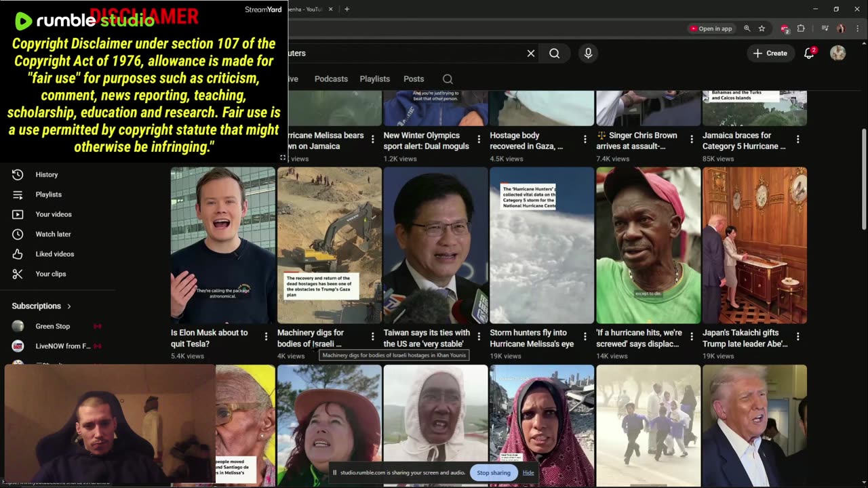Open options menu for Japan's Takaichi video
868x488 pixels.
point(797,336)
